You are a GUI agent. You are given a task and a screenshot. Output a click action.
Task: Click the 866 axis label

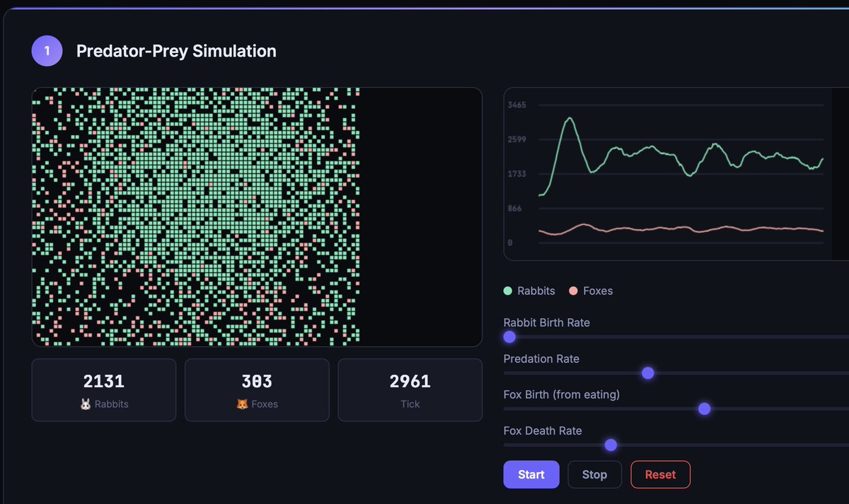pyautogui.click(x=514, y=209)
